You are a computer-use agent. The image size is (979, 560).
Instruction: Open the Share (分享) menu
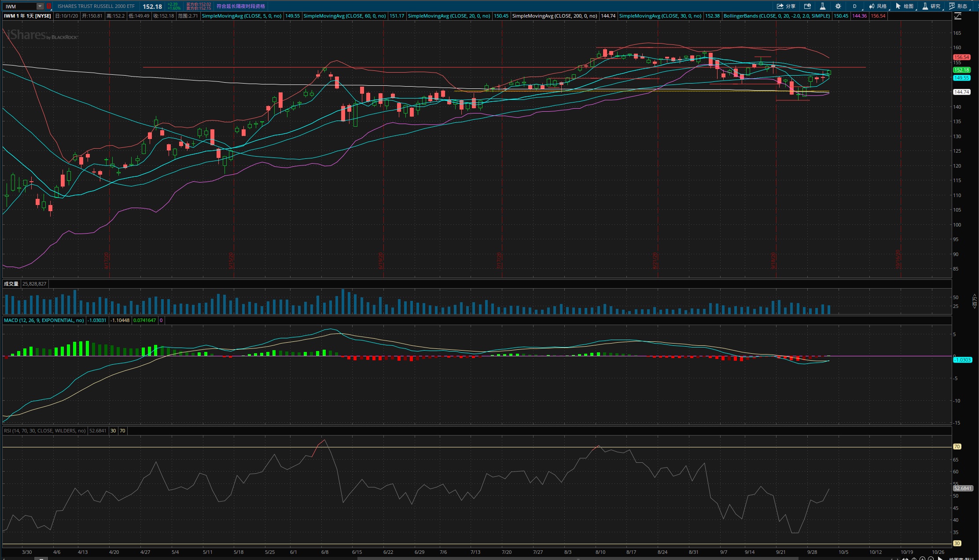(x=786, y=6)
